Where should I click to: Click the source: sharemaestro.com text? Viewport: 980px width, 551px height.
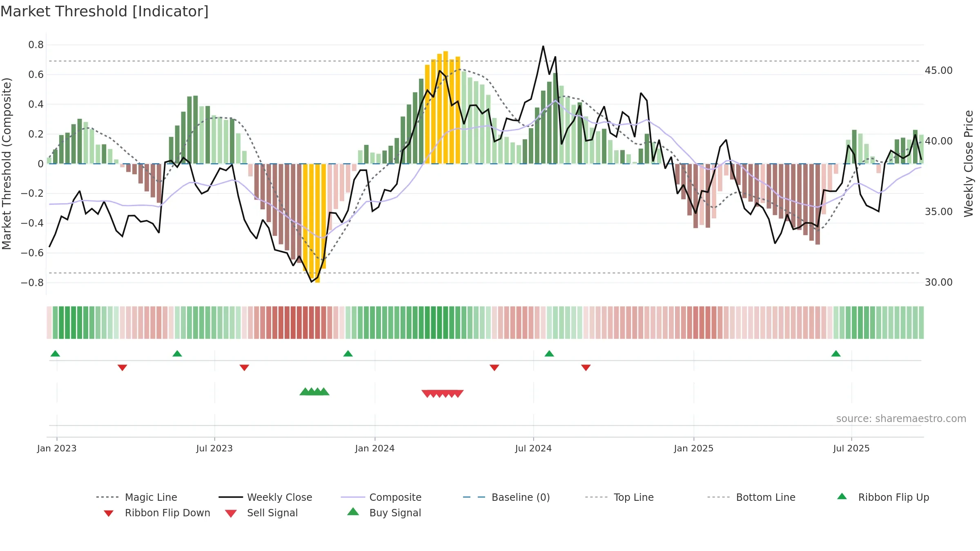coord(901,419)
